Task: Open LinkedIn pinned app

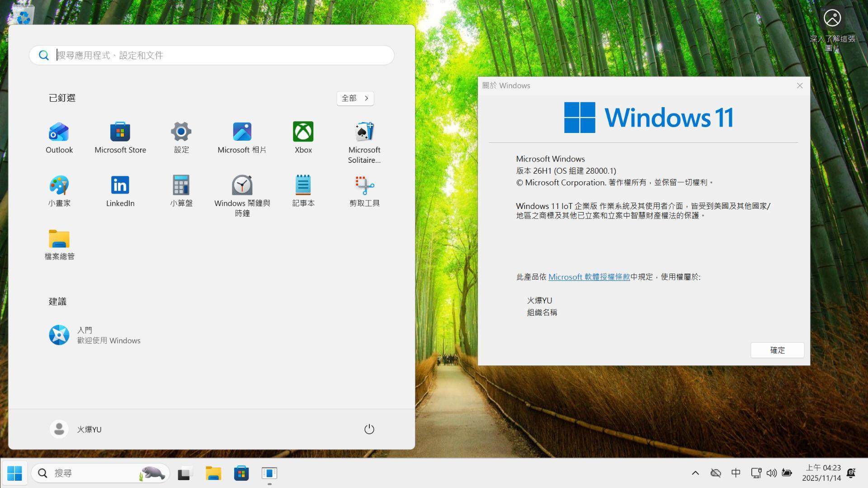Action: click(120, 191)
